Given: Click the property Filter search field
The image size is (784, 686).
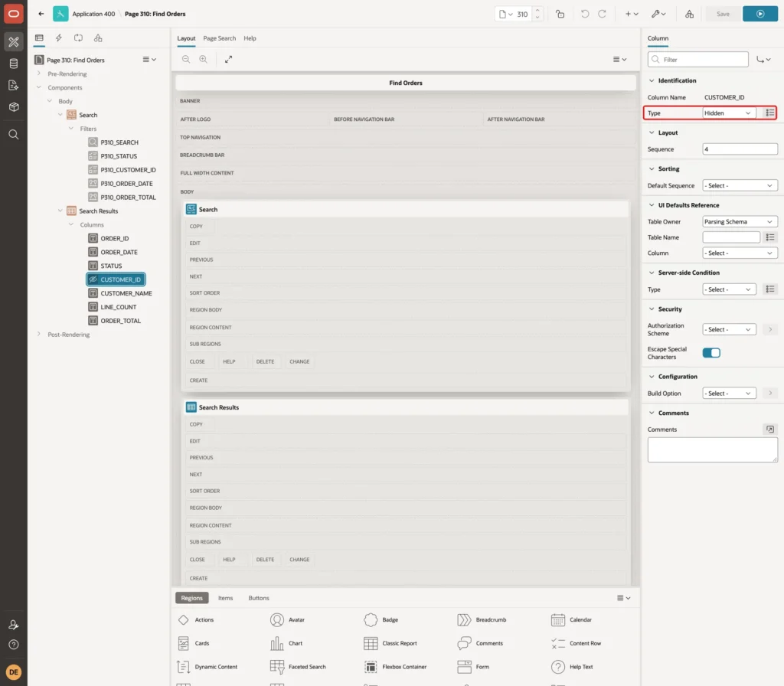Looking at the screenshot, I should tap(698, 60).
